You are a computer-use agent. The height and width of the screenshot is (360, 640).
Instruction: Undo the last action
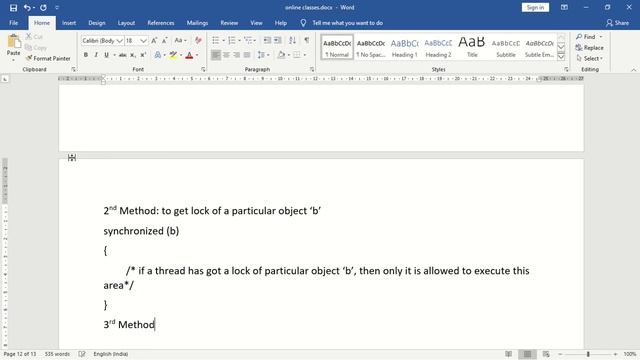click(x=27, y=8)
